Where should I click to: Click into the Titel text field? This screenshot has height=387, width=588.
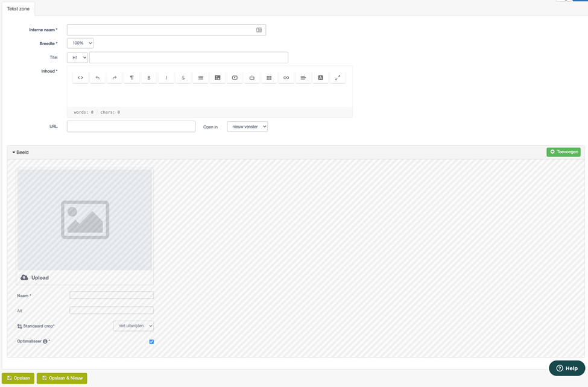[189, 57]
